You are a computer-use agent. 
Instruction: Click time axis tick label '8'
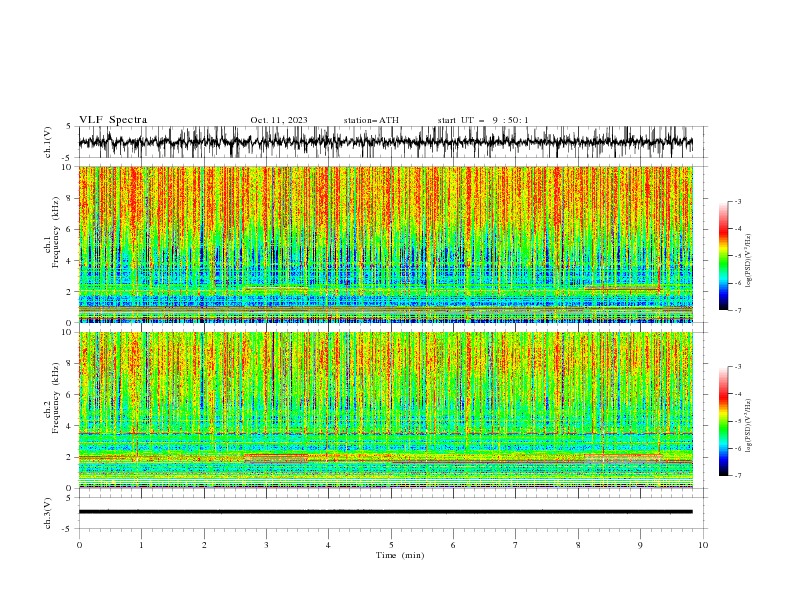[578, 545]
